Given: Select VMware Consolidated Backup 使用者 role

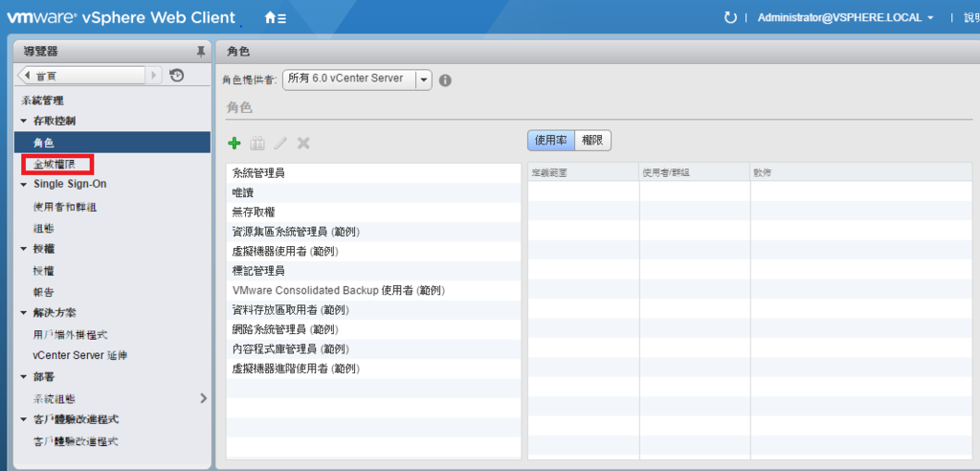Looking at the screenshot, I should 373,291.
